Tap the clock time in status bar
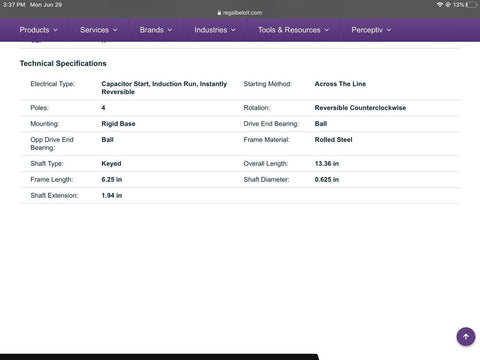Viewport: 480px width, 360px height. pyautogui.click(x=14, y=5)
